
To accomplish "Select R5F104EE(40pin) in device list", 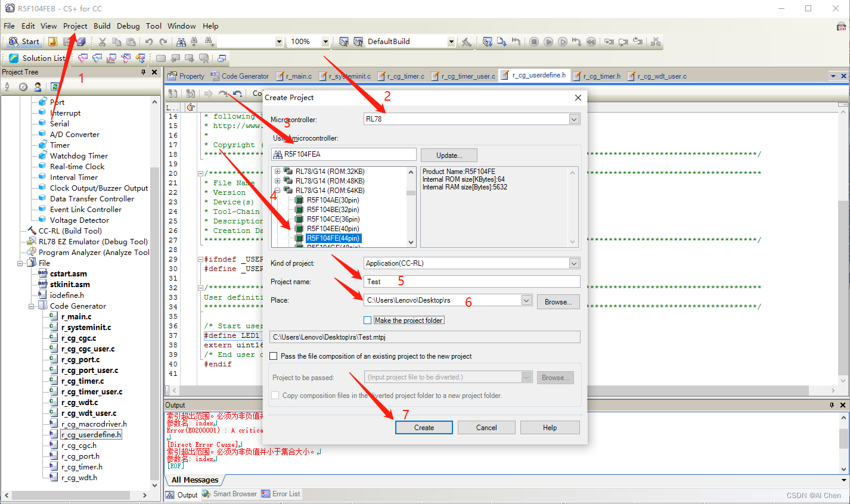I will (x=333, y=229).
